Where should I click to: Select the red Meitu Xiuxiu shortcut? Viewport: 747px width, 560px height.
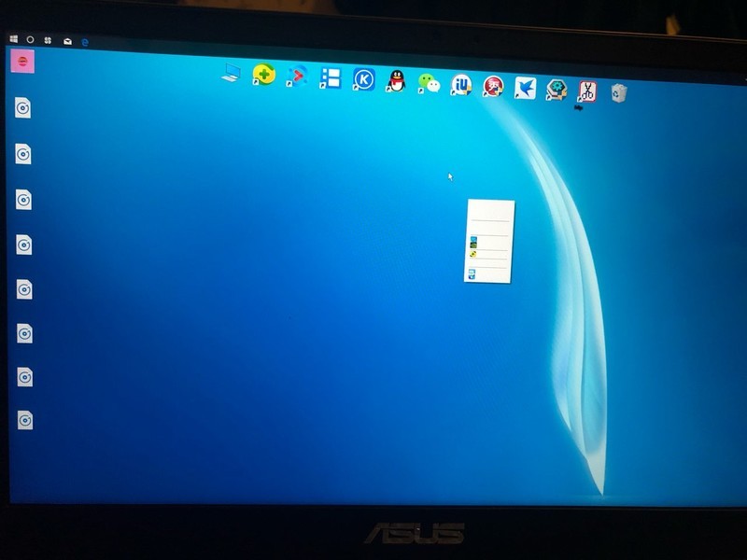click(493, 87)
